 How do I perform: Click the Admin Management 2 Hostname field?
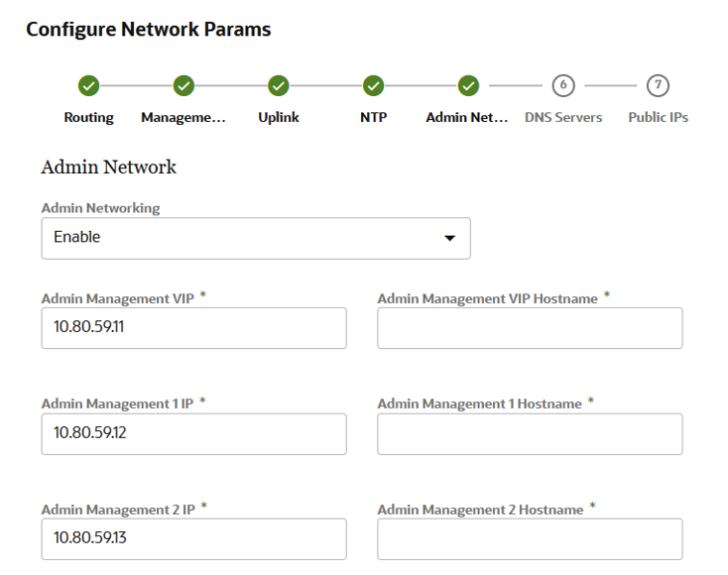point(530,539)
